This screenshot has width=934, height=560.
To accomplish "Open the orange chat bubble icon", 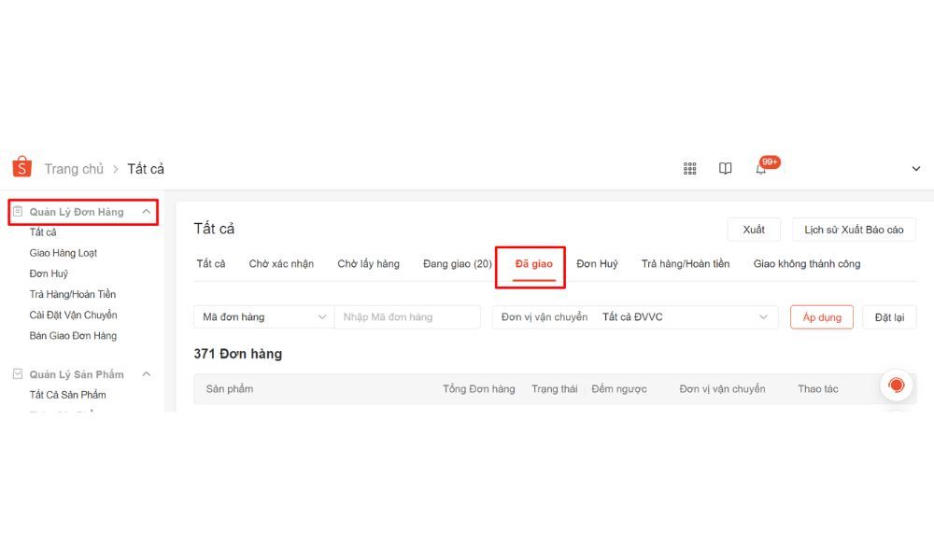I will [896, 385].
